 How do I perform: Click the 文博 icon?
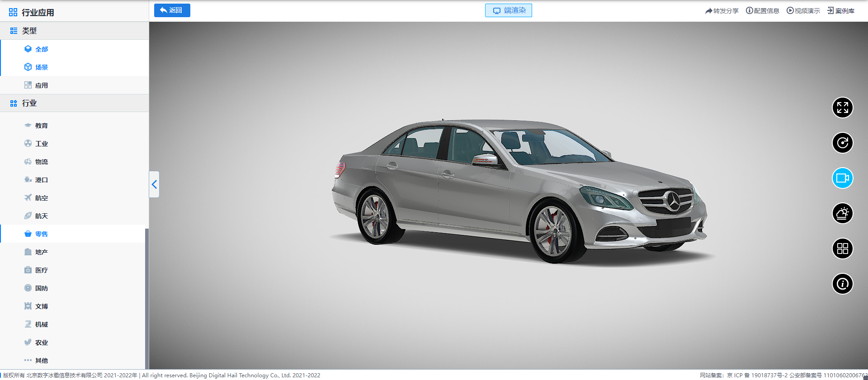(28, 306)
